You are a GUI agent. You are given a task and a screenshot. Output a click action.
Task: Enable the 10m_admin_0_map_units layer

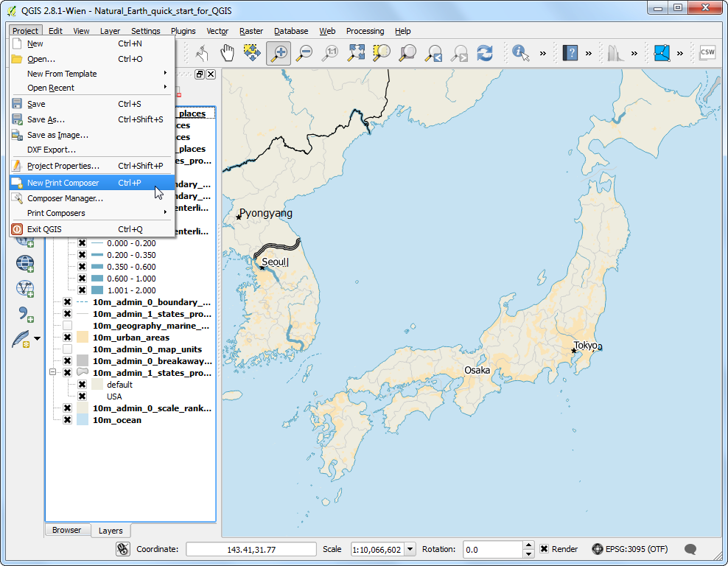67,349
